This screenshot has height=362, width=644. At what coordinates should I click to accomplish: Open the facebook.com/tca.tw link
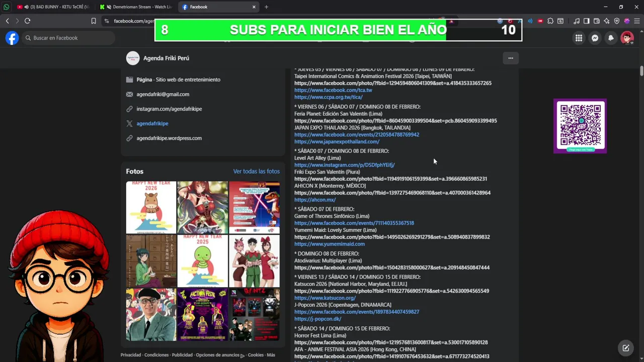pos(333,90)
